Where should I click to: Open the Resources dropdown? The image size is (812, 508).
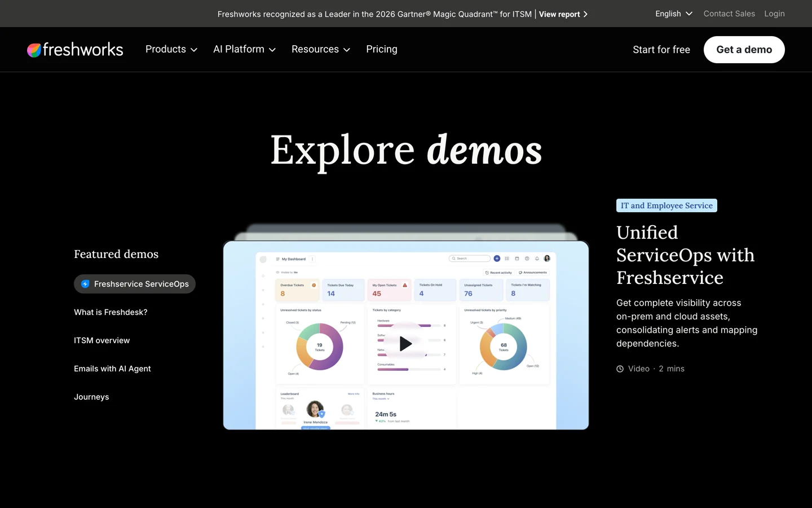point(321,49)
